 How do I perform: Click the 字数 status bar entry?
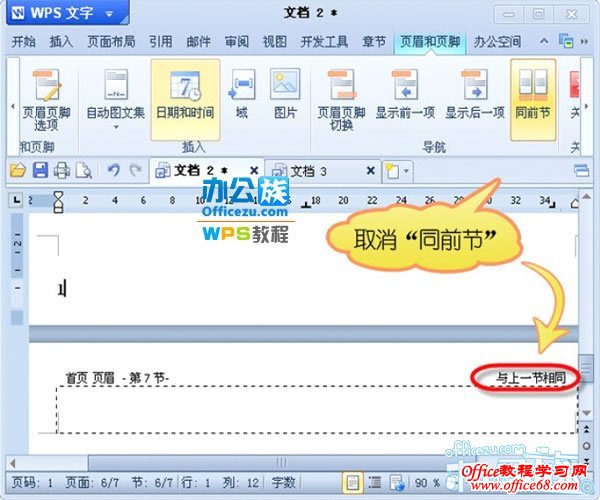coord(283,483)
